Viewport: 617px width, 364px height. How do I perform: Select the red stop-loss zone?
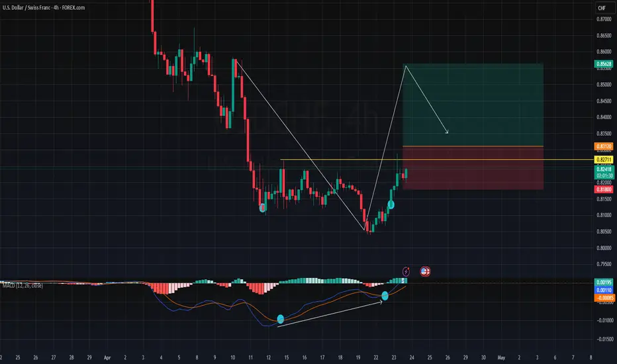tap(473, 168)
